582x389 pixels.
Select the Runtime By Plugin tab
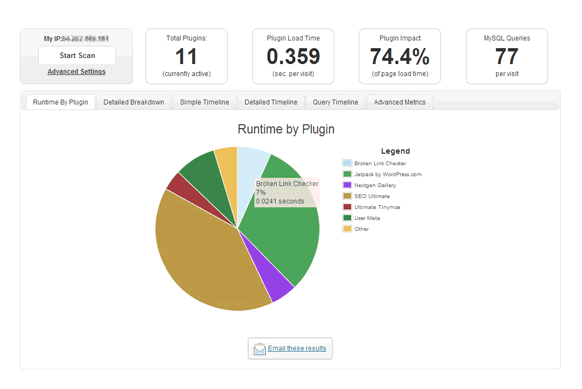pos(61,102)
